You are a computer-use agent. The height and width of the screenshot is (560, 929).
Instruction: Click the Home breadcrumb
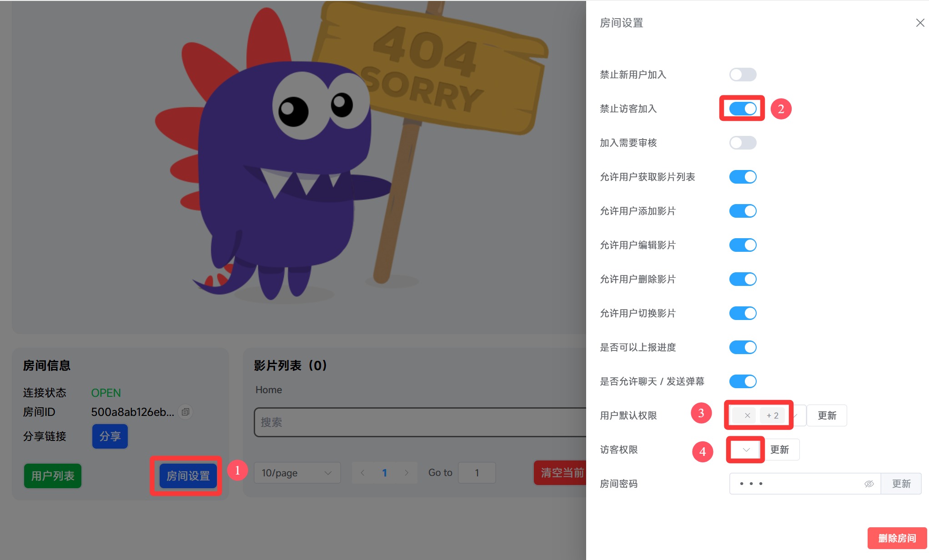tap(268, 390)
